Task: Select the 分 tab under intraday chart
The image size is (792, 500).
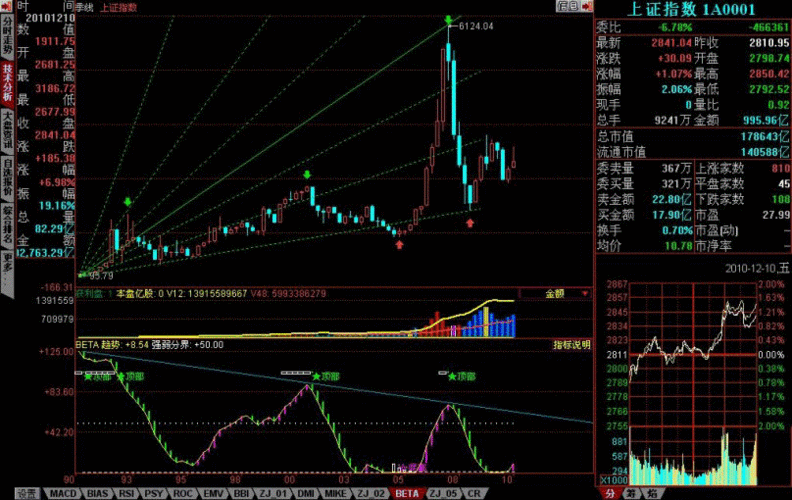Action: (x=610, y=493)
